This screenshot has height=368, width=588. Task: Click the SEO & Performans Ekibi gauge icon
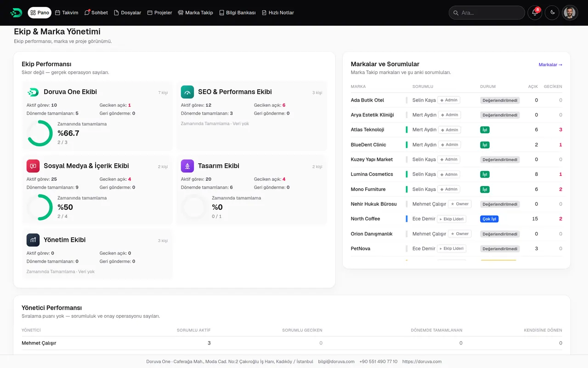click(187, 92)
